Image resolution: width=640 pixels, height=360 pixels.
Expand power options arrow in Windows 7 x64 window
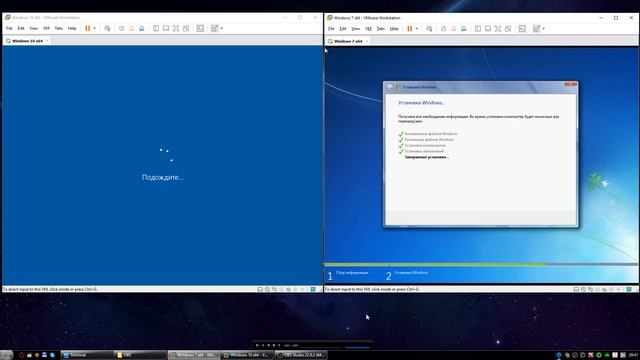[417, 29]
